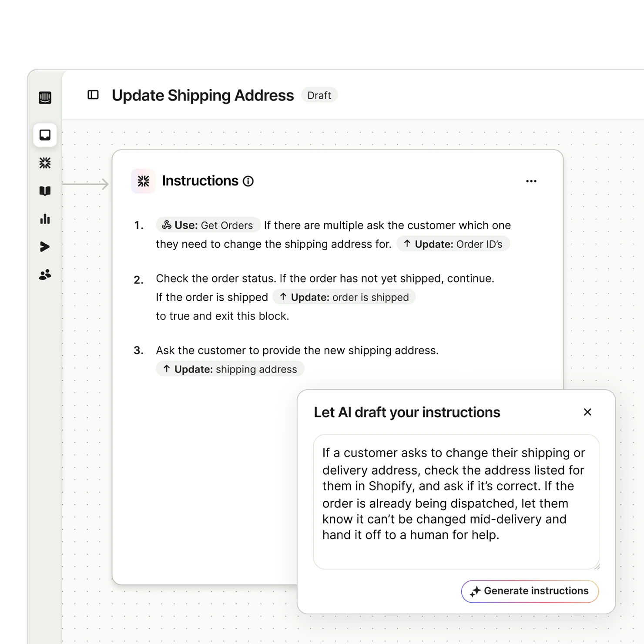
Task: Open the Knowledge book icon in the sidebar
Action: tap(45, 191)
